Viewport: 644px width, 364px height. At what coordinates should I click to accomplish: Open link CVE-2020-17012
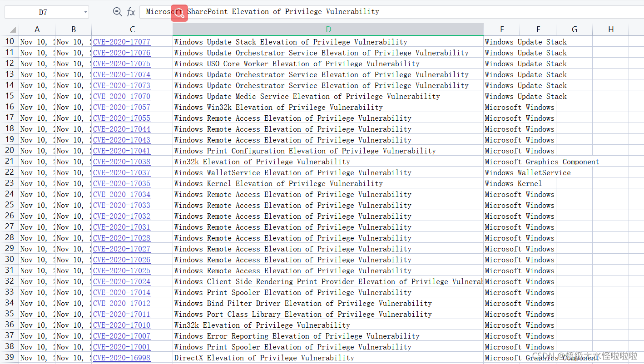122,303
